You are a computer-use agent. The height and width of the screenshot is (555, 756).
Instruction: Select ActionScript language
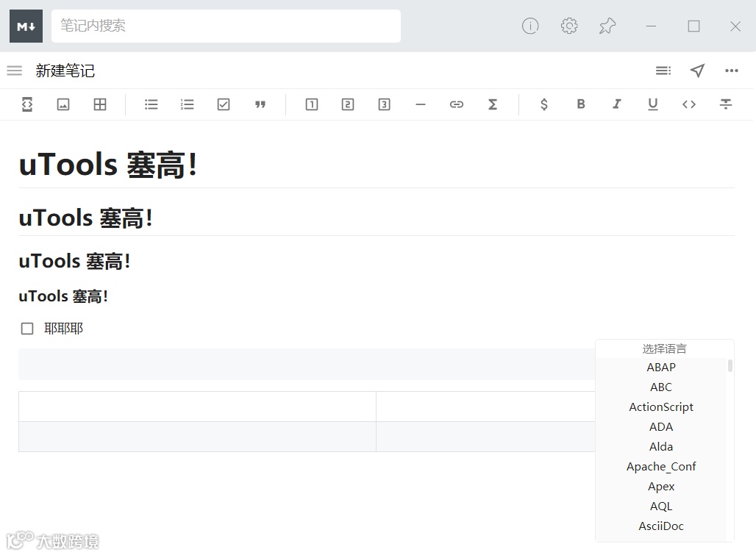tap(661, 407)
